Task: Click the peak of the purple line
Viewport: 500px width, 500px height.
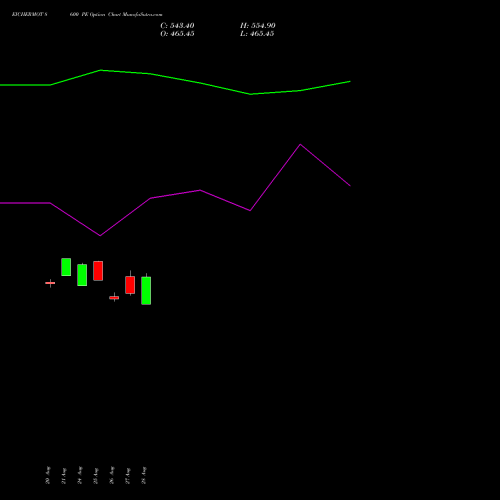Action: coord(300,144)
